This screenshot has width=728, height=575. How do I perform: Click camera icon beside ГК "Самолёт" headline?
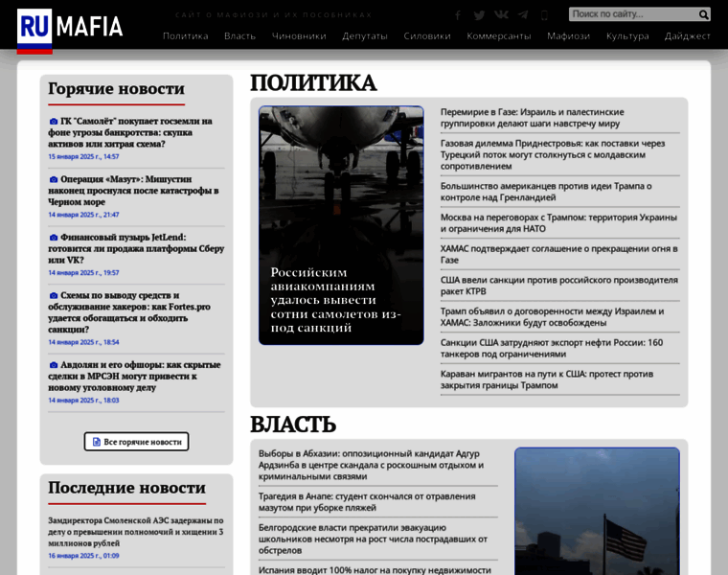tap(54, 121)
